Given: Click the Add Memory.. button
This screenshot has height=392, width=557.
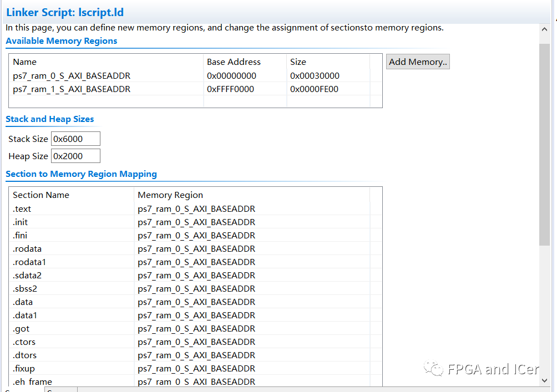Looking at the screenshot, I should [x=418, y=62].
